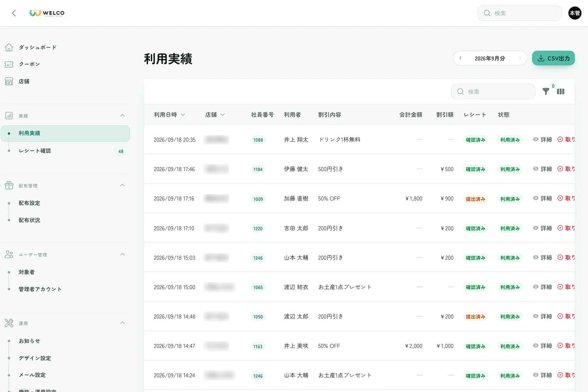View 詳細 for 15:03 山本 大輔 row
588x392 pixels.
click(542, 258)
